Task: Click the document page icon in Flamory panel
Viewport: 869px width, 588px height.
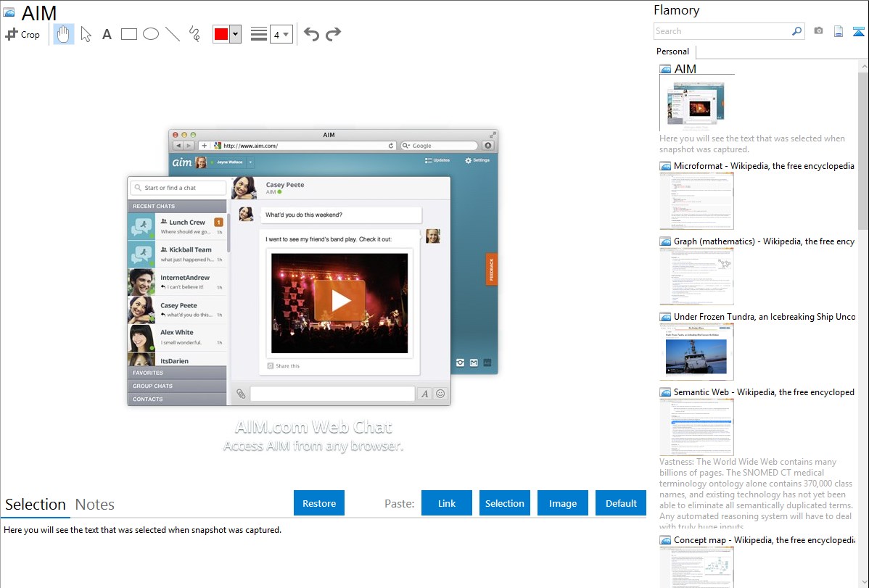Action: tap(839, 31)
